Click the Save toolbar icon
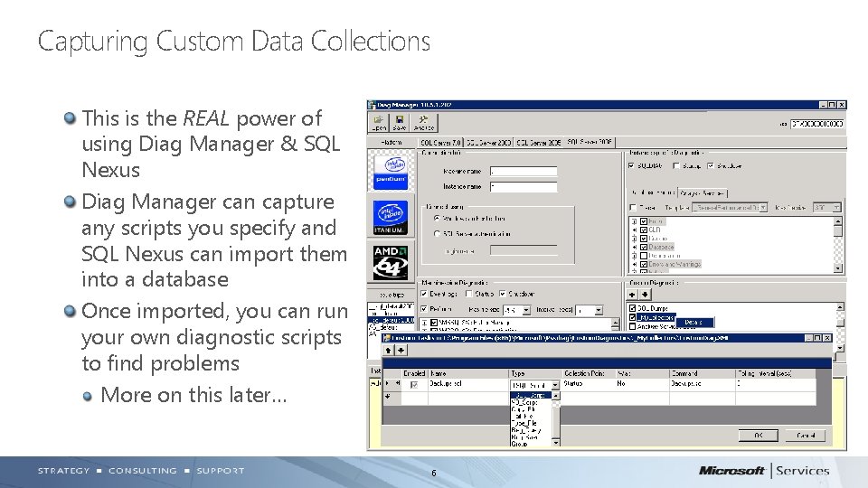 pos(400,122)
